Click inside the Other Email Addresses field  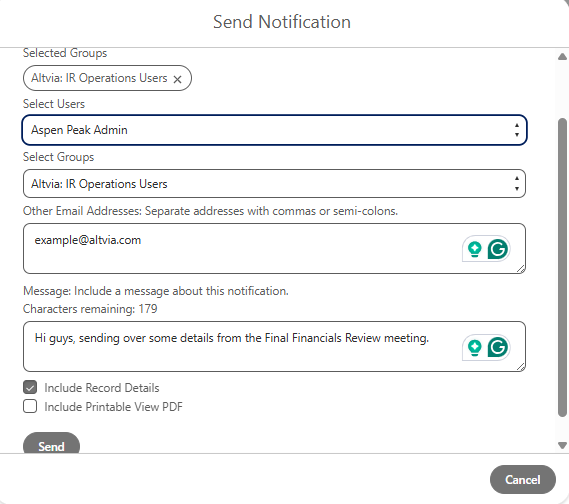point(274,249)
